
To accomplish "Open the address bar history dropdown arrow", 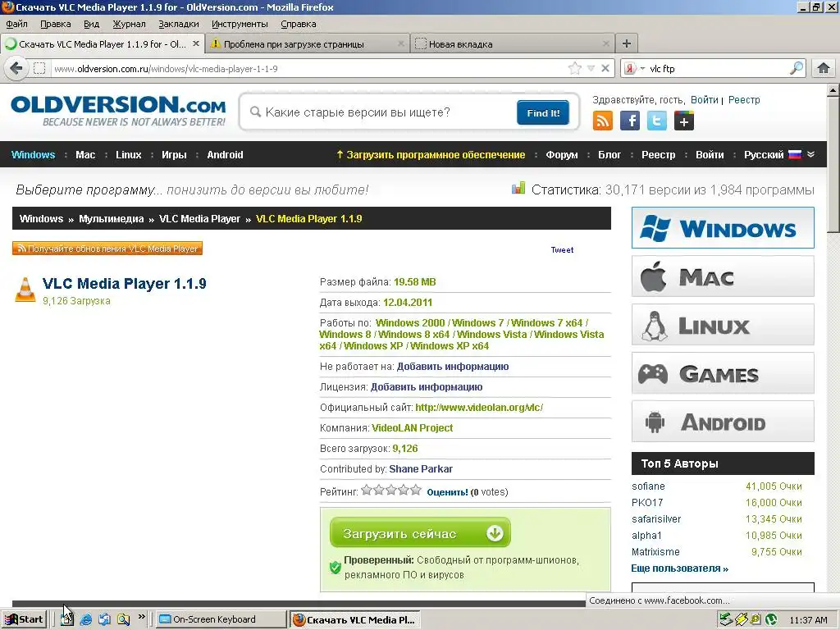I will point(591,68).
